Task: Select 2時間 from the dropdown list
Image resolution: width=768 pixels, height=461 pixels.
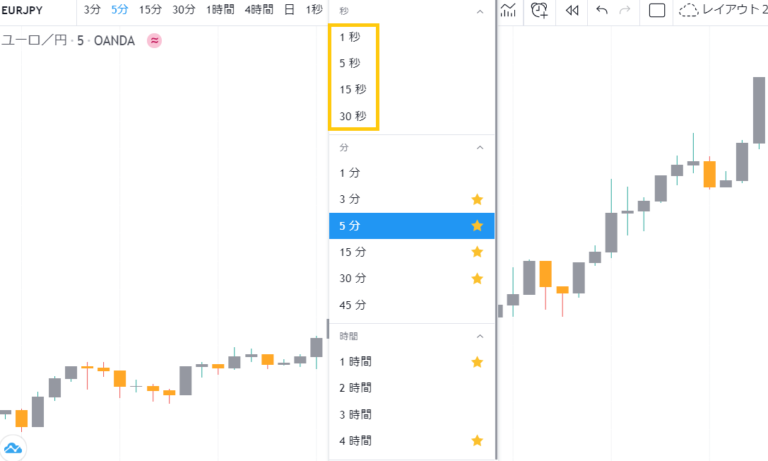Action: point(355,387)
